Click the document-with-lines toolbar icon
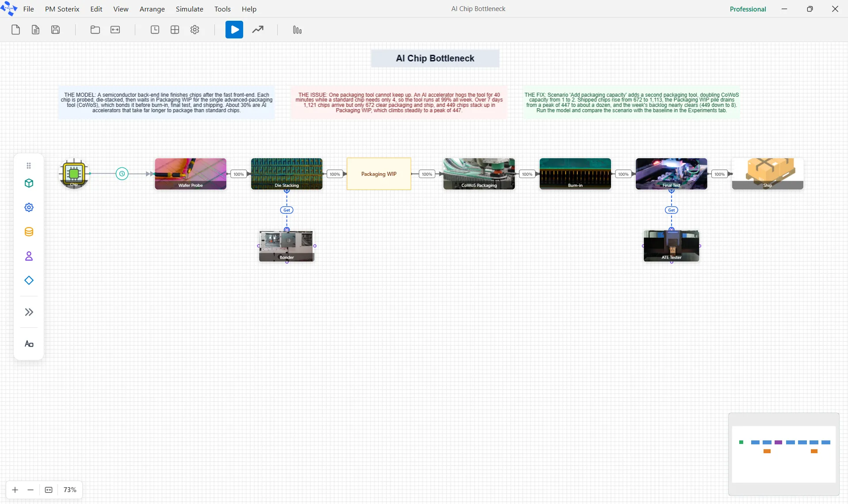 click(35, 30)
